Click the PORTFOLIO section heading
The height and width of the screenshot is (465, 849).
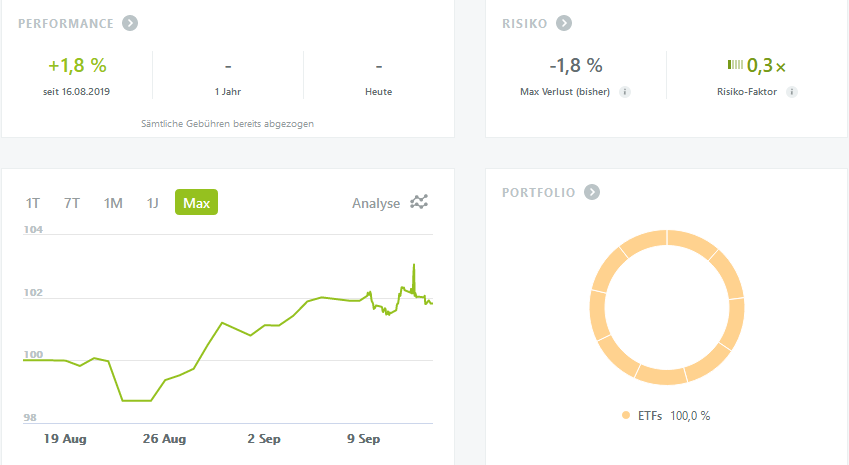pyautogui.click(x=539, y=193)
